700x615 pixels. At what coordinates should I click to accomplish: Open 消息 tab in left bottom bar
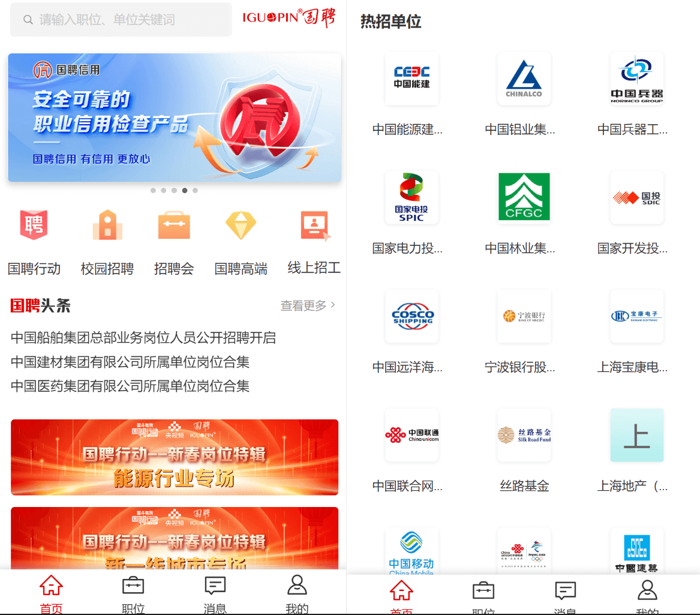215,593
